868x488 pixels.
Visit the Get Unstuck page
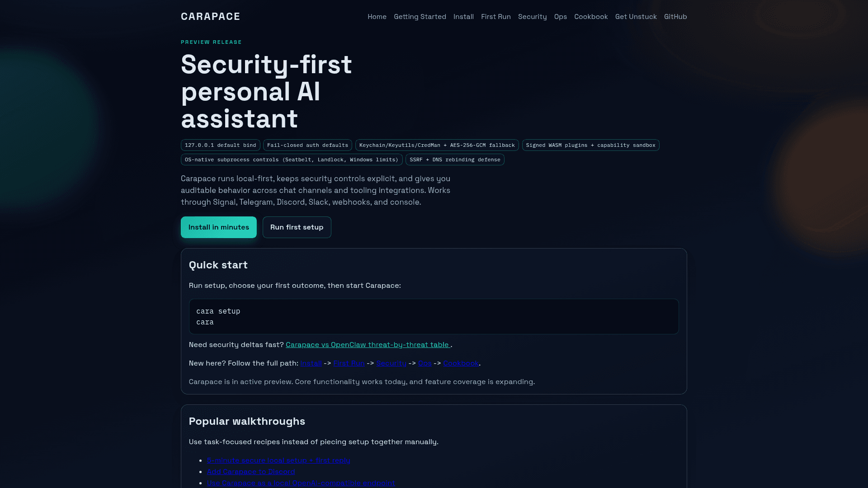[636, 17]
